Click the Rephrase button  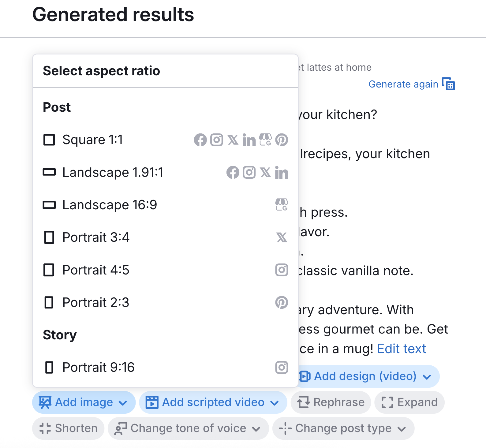[330, 402]
